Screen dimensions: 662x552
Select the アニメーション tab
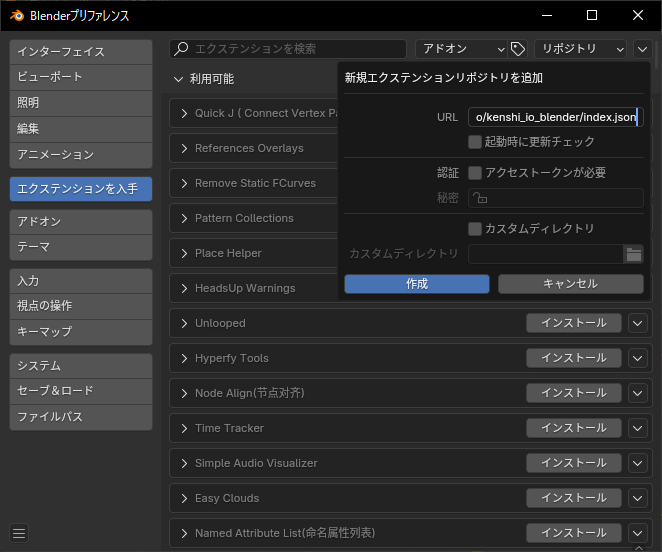[81, 155]
